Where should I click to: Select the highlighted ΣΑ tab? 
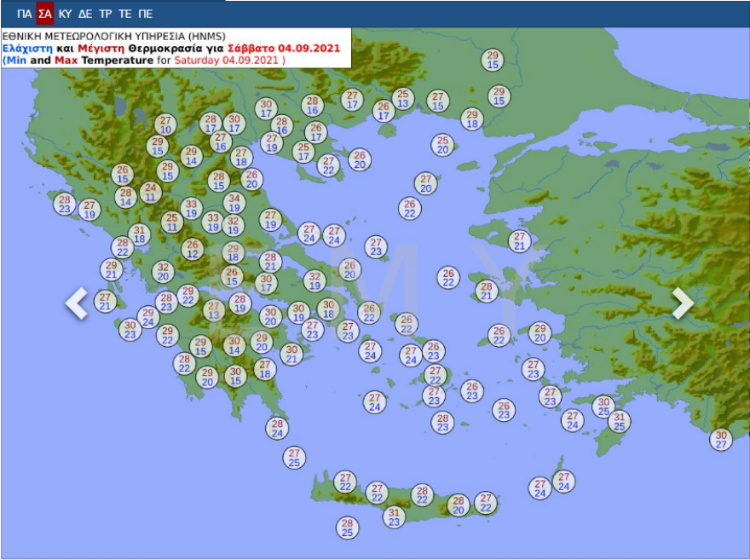(45, 14)
